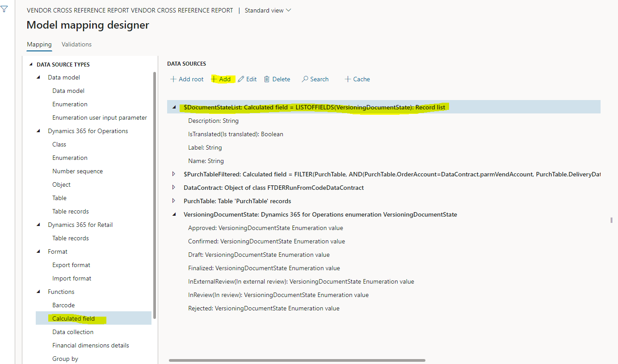Image resolution: width=618 pixels, height=364 pixels.
Task: Select Group by under Functions
Action: pyautogui.click(x=65, y=358)
